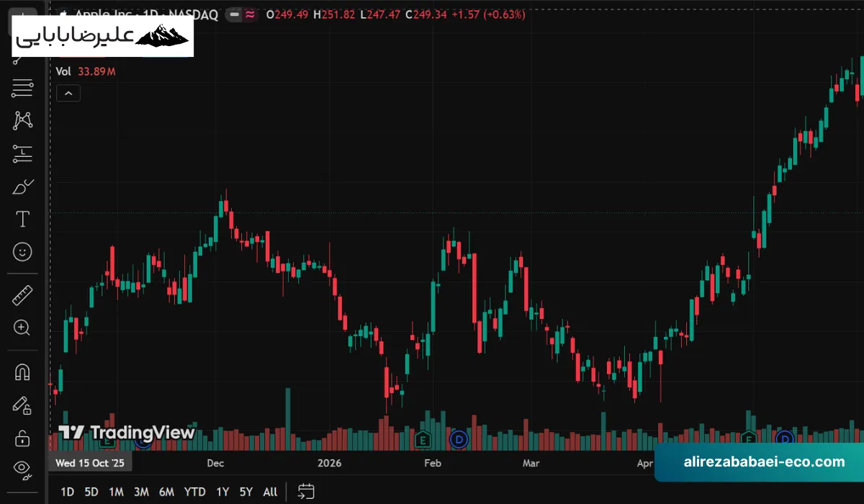
Task: Open the TradingView logo link
Action: [x=127, y=433]
